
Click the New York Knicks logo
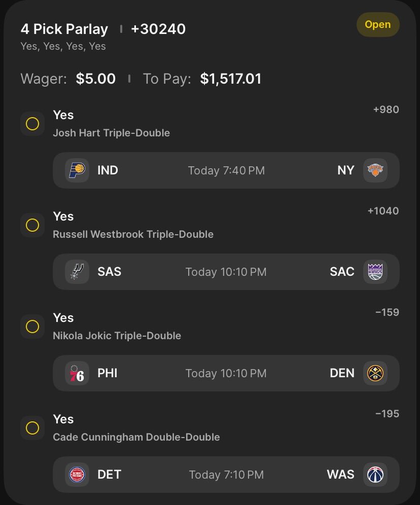(x=375, y=170)
